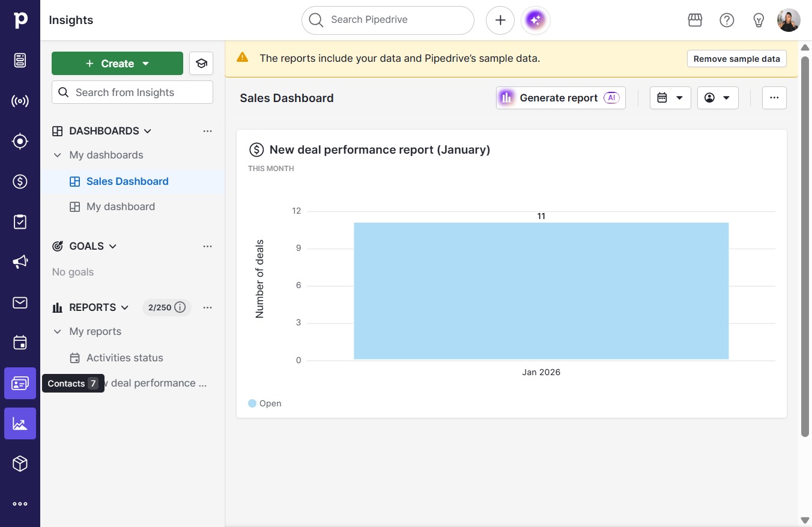Open the purple AI sparkle assistant
Image resolution: width=812 pixels, height=527 pixels.
click(x=536, y=20)
